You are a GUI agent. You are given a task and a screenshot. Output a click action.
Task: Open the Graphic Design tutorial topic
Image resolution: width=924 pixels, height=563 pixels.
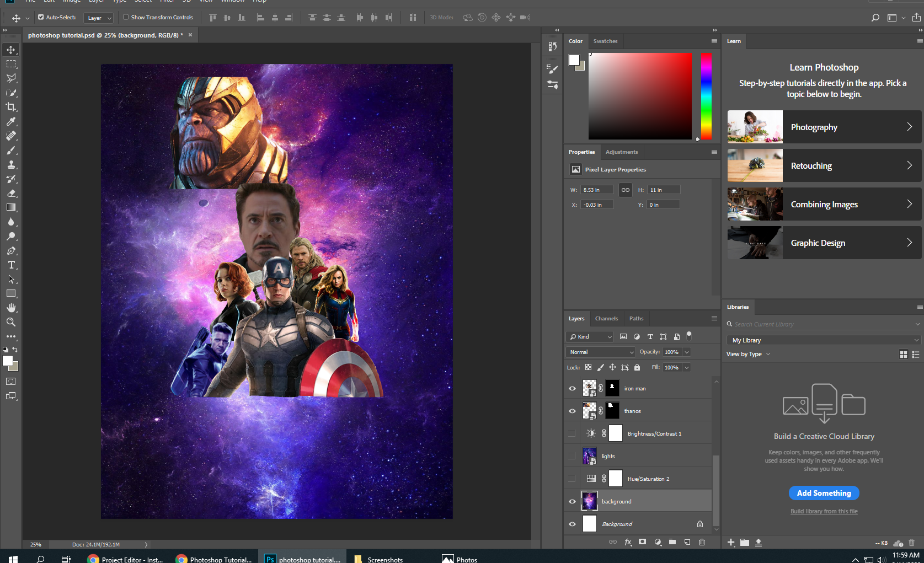(824, 243)
